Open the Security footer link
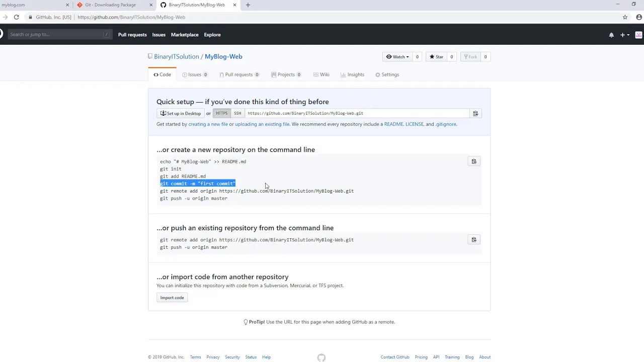 [232, 357]
